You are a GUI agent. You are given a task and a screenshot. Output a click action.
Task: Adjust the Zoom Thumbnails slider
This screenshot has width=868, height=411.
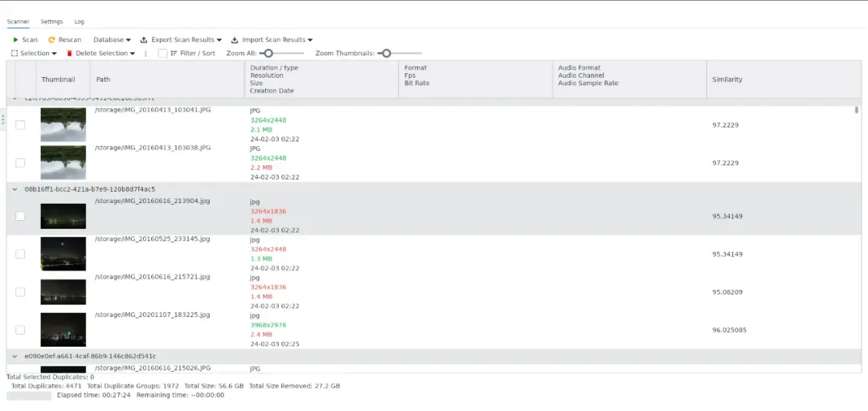[x=387, y=54]
